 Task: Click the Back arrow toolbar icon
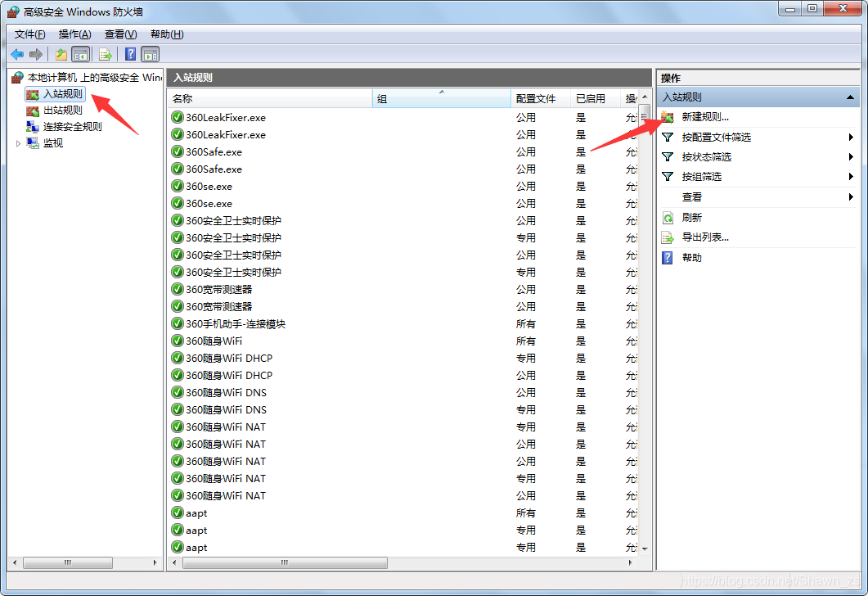17,54
